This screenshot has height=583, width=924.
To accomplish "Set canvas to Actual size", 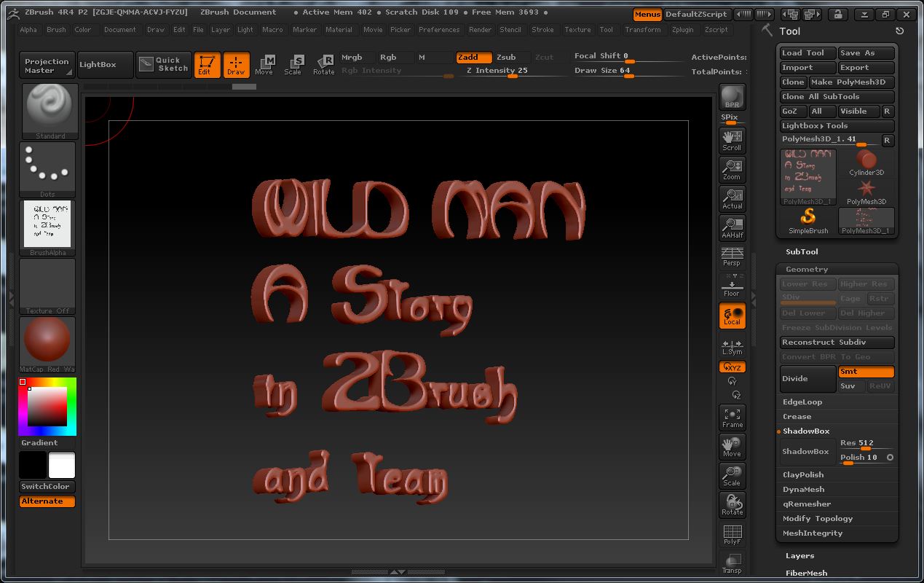I will [x=732, y=199].
